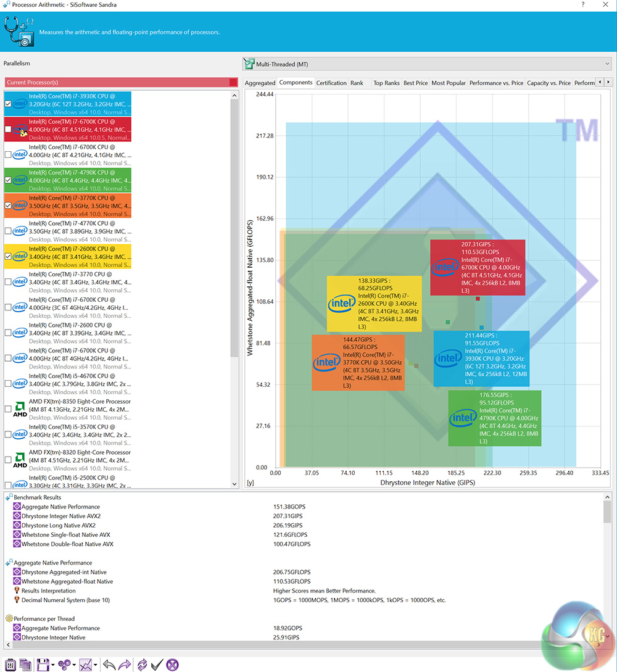Click the Intel logo of i5-4670K entry
The image size is (617, 672).
pos(20,383)
